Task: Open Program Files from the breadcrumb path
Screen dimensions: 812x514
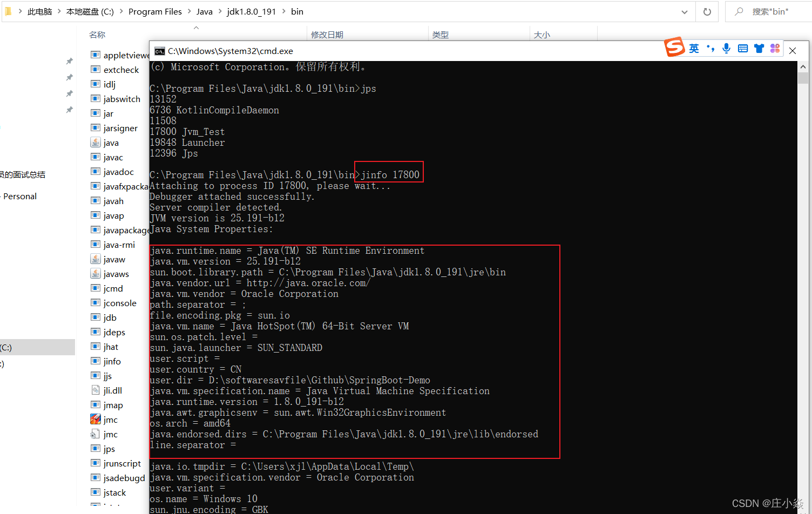Action: click(155, 11)
